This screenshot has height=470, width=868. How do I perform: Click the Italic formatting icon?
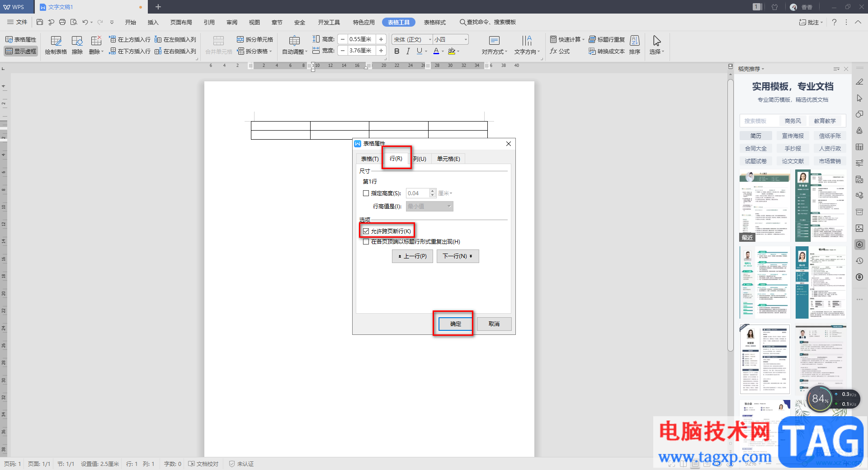(408, 51)
